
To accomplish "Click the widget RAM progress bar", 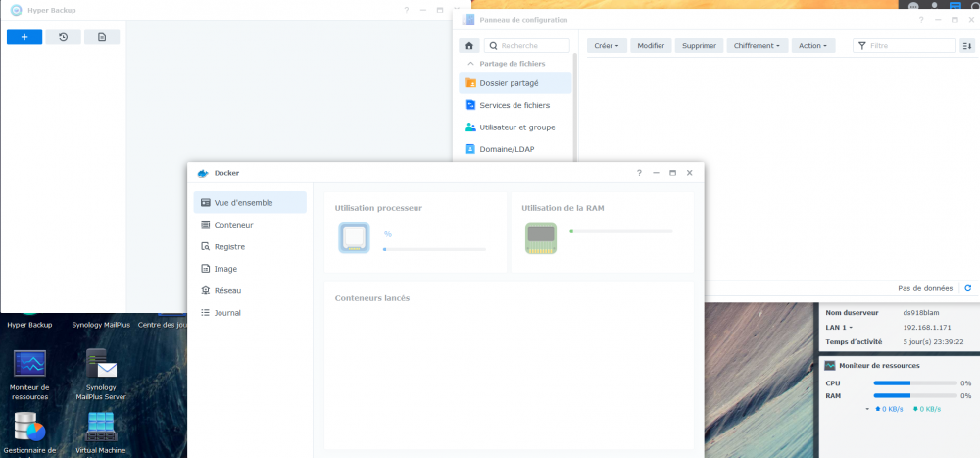I will pos(915,396).
